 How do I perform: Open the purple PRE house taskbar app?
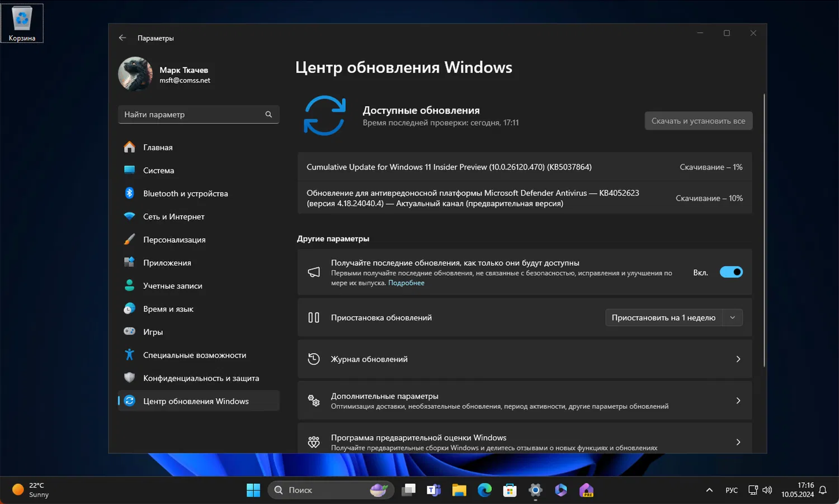[586, 490]
